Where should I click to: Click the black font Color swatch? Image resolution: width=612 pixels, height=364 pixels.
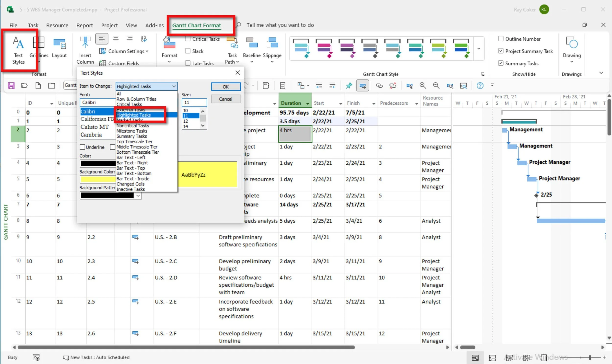click(x=98, y=163)
